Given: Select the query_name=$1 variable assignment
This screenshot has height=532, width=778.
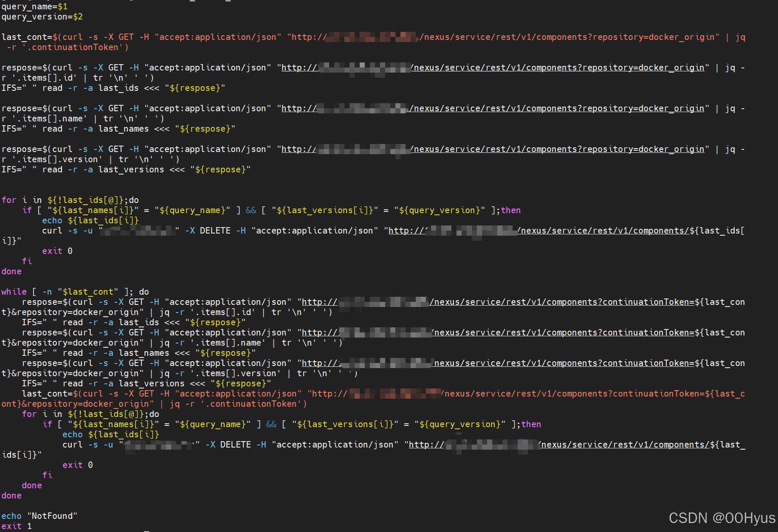Looking at the screenshot, I should (x=34, y=6).
